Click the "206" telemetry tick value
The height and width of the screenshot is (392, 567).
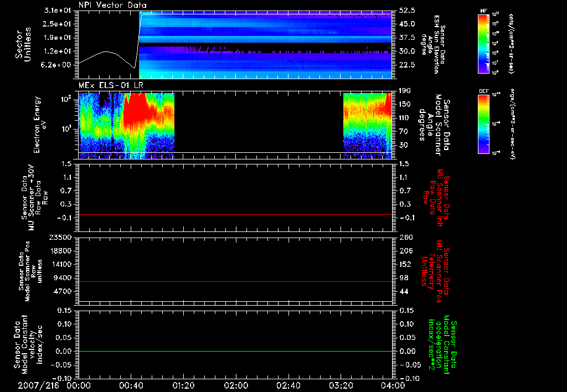point(406,251)
